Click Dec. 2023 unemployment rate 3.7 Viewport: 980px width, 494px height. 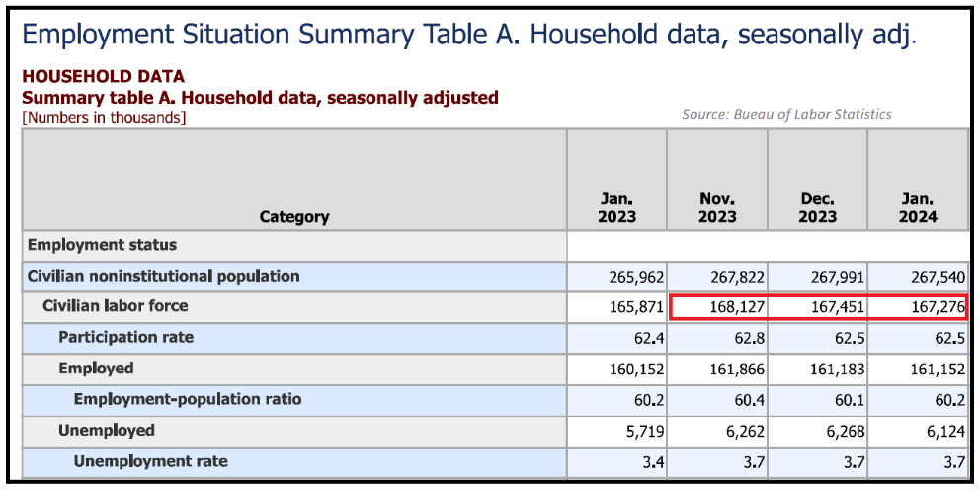[854, 462]
